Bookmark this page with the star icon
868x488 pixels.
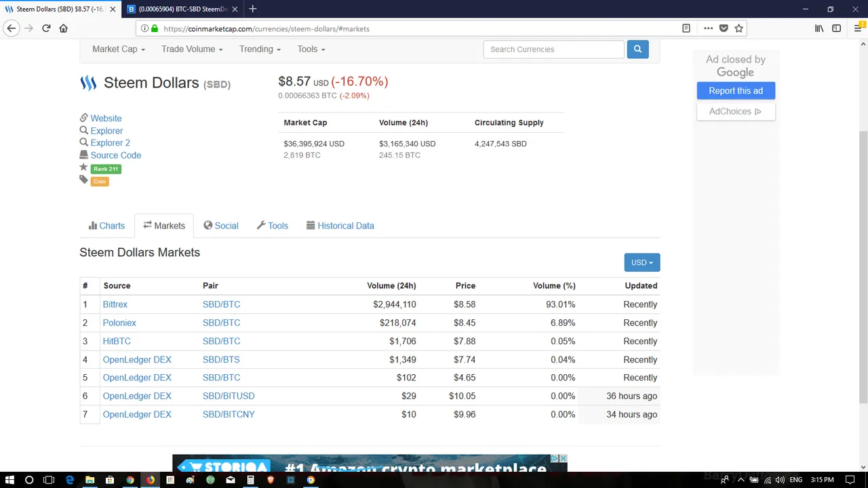click(x=739, y=28)
